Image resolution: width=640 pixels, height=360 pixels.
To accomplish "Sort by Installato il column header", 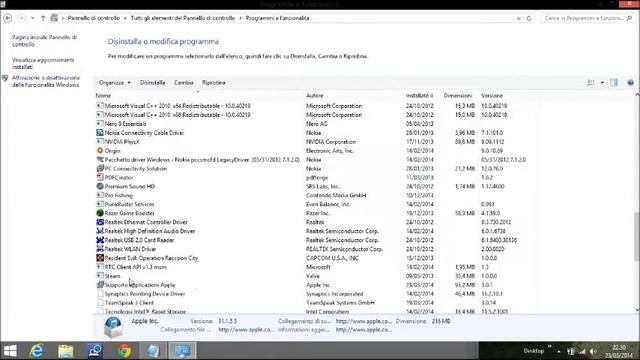I will tap(419, 96).
